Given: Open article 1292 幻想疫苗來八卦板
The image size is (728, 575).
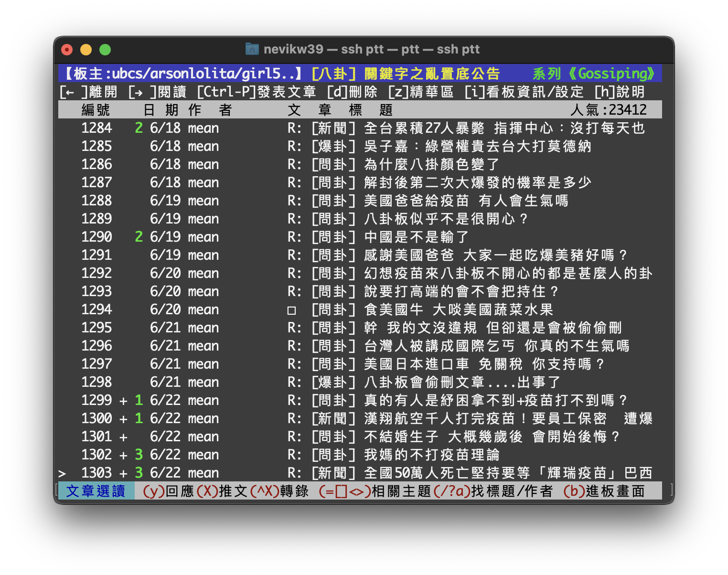Looking at the screenshot, I should coord(360,273).
